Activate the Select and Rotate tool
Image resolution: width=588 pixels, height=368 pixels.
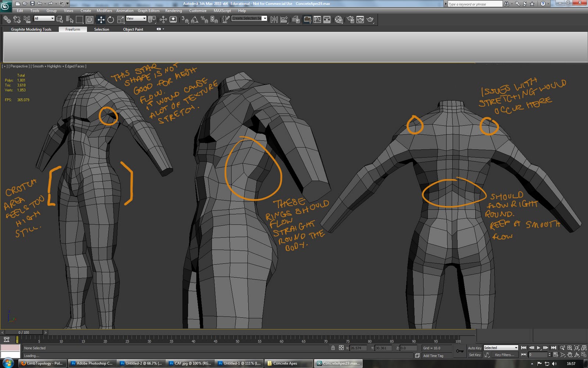110,19
